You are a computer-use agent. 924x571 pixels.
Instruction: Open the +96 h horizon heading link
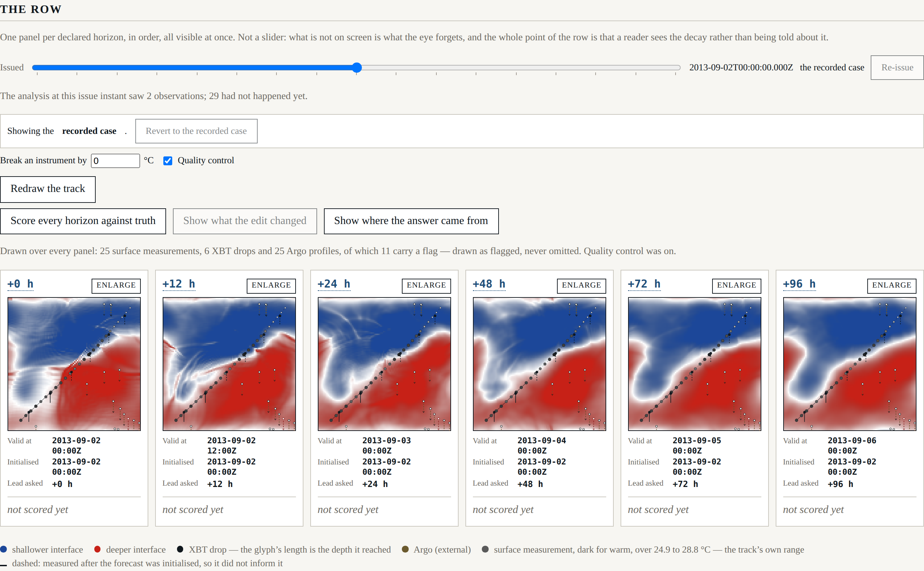point(799,284)
